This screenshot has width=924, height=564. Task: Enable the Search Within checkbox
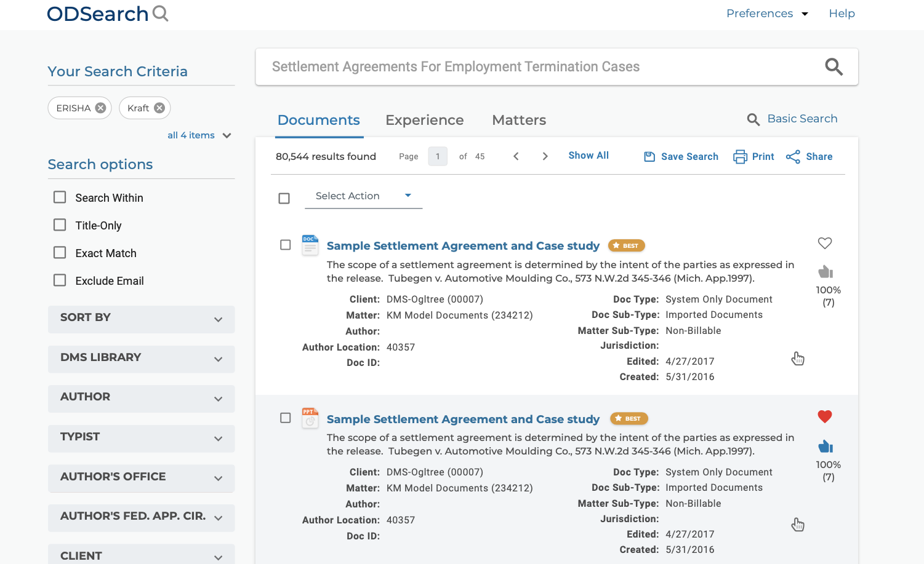point(60,197)
